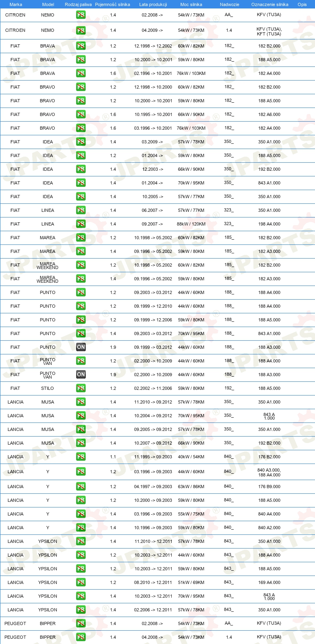Click the diesel ON icon in Punto Van 1.9 row
Viewport: 315px width, 644px height.
(x=81, y=375)
